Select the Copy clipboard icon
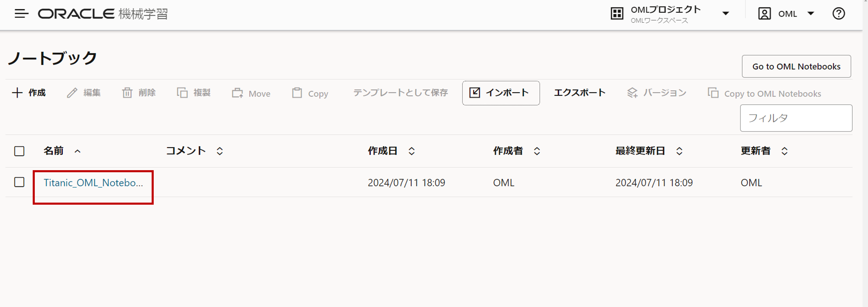Viewport: 868px width, 307px height. pos(296,93)
